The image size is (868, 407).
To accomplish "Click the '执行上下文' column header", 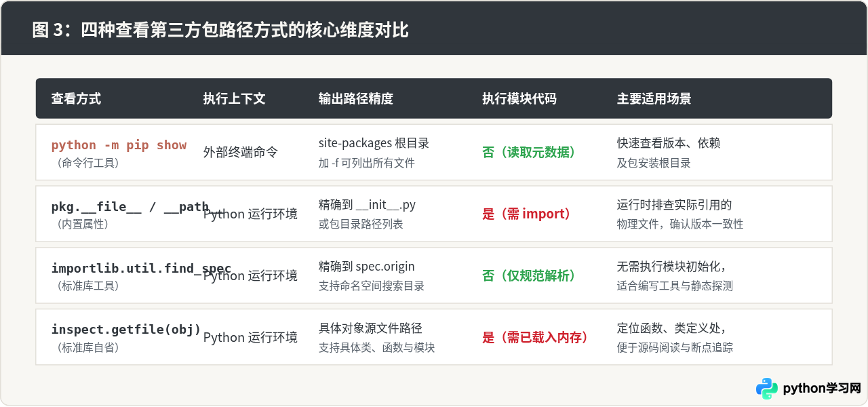I will (x=234, y=99).
